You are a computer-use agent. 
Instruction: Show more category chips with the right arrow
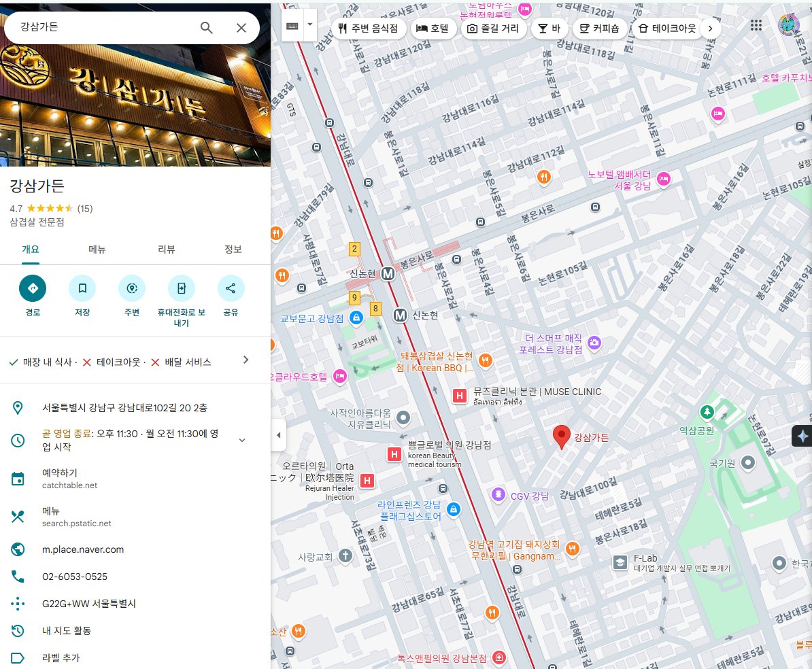point(711,29)
